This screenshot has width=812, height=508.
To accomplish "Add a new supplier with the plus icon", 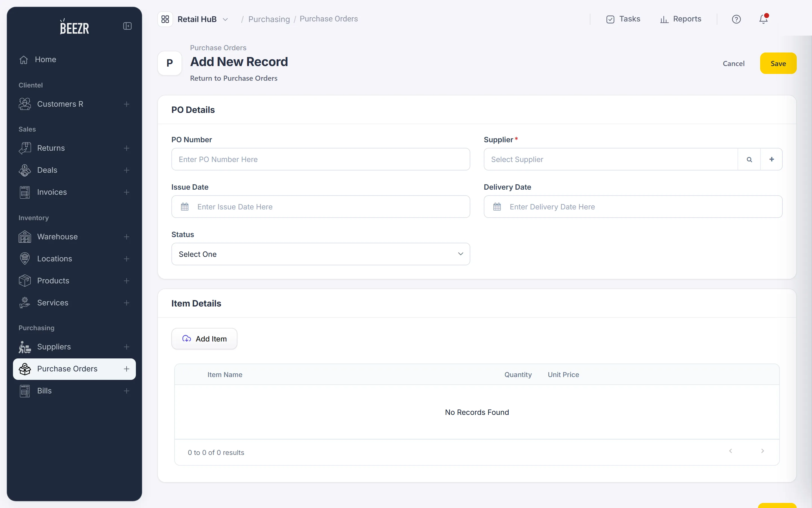I will (771, 159).
